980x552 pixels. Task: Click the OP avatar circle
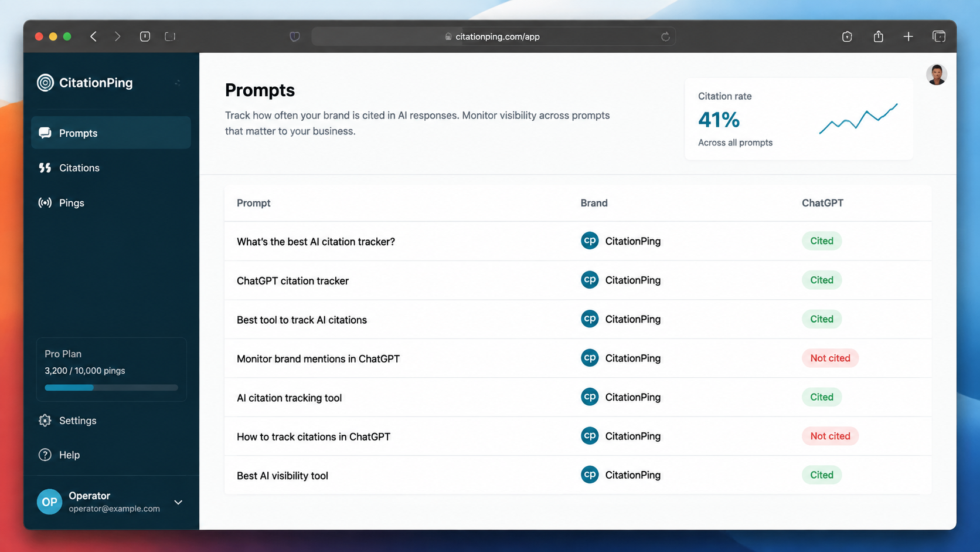coord(49,502)
